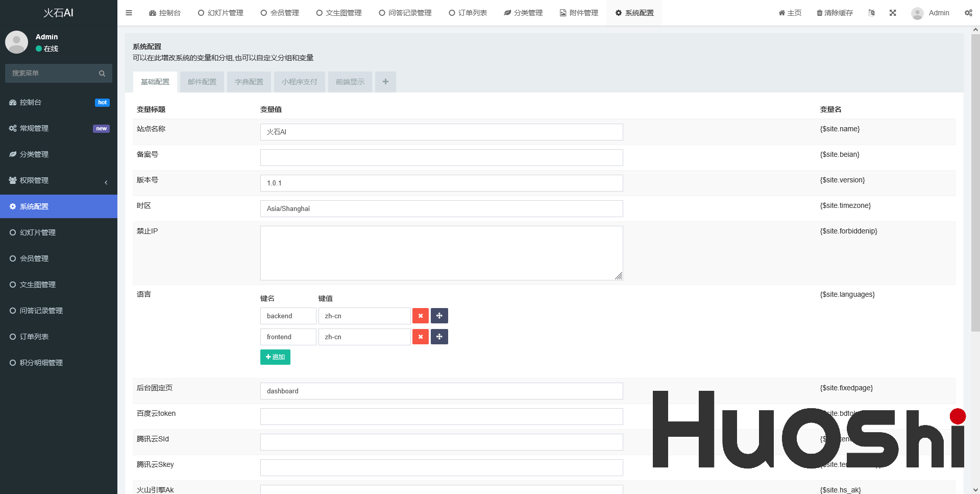
Task: Focus the 备案号 input field
Action: point(441,157)
